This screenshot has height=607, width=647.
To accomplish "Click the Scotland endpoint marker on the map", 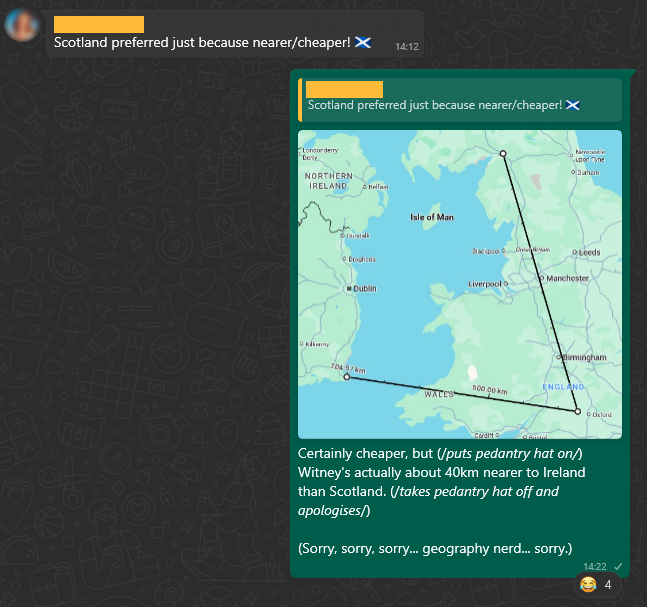I will pyautogui.click(x=503, y=153).
